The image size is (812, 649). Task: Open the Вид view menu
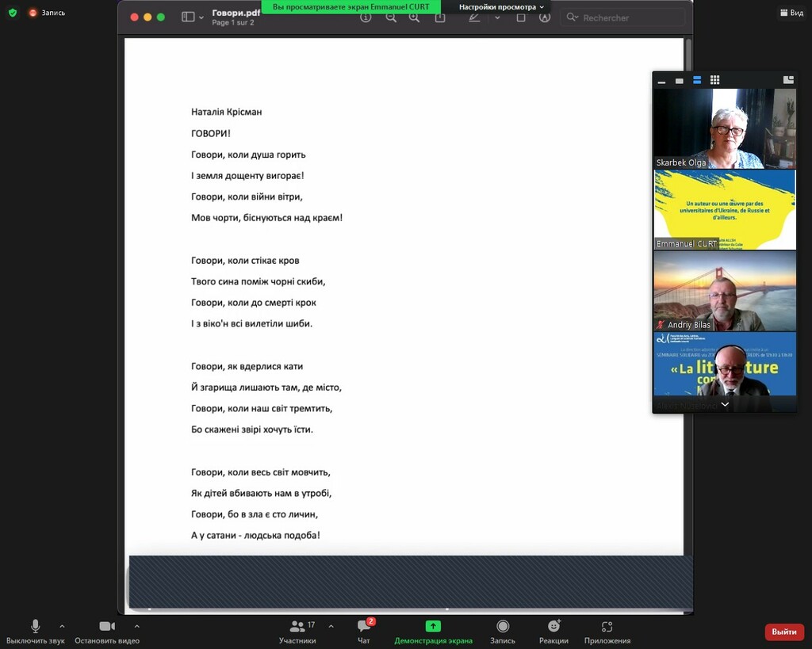791,13
